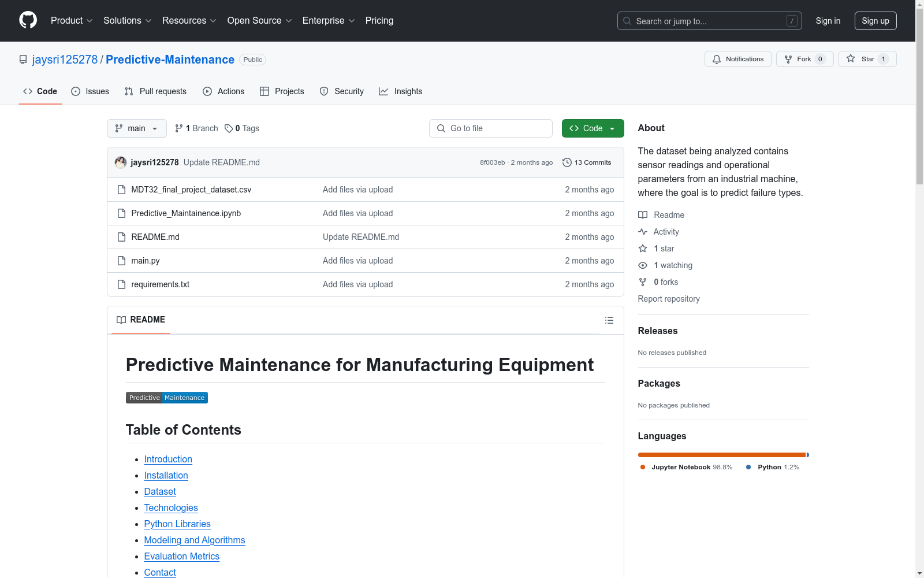Open the 1 Branch link
Viewport: 924px width, 578px height.
tap(196, 128)
